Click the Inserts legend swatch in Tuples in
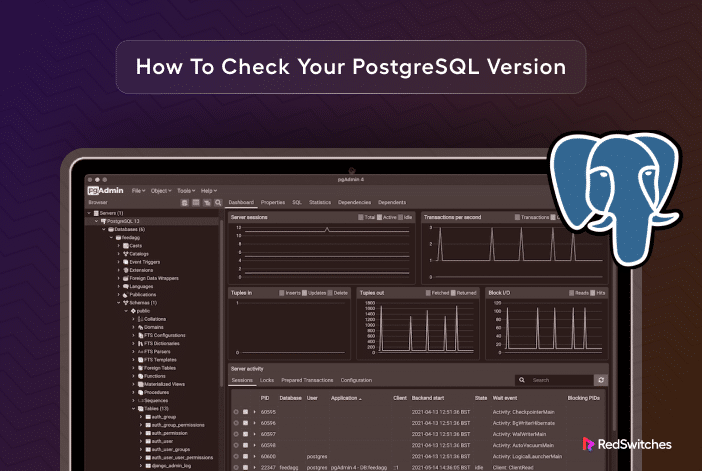The image size is (702, 471). 282,293
